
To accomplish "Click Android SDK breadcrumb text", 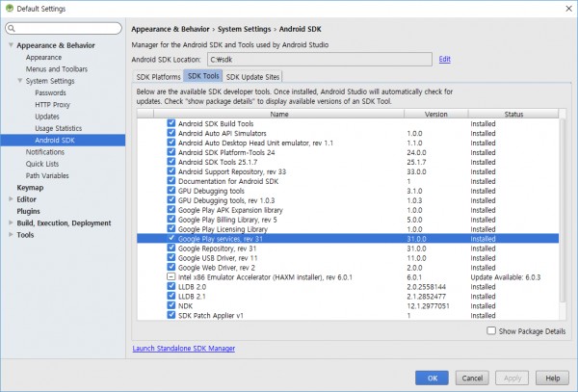I will tap(300, 29).
